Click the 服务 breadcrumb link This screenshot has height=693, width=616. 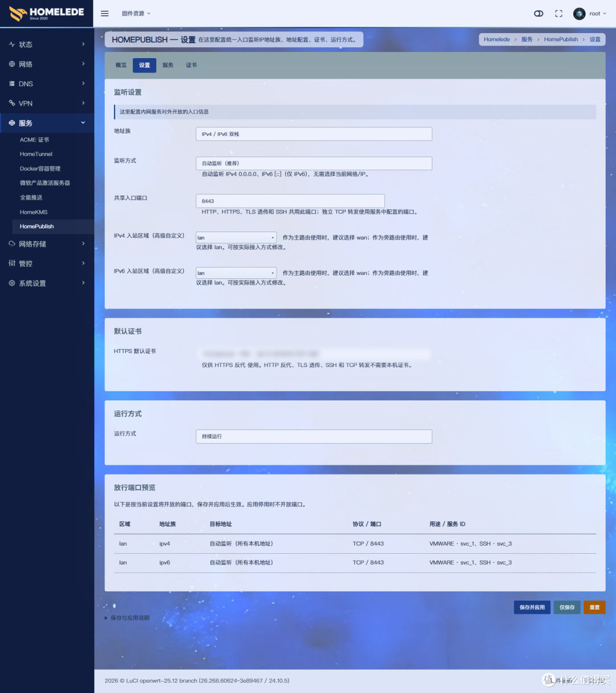527,39
